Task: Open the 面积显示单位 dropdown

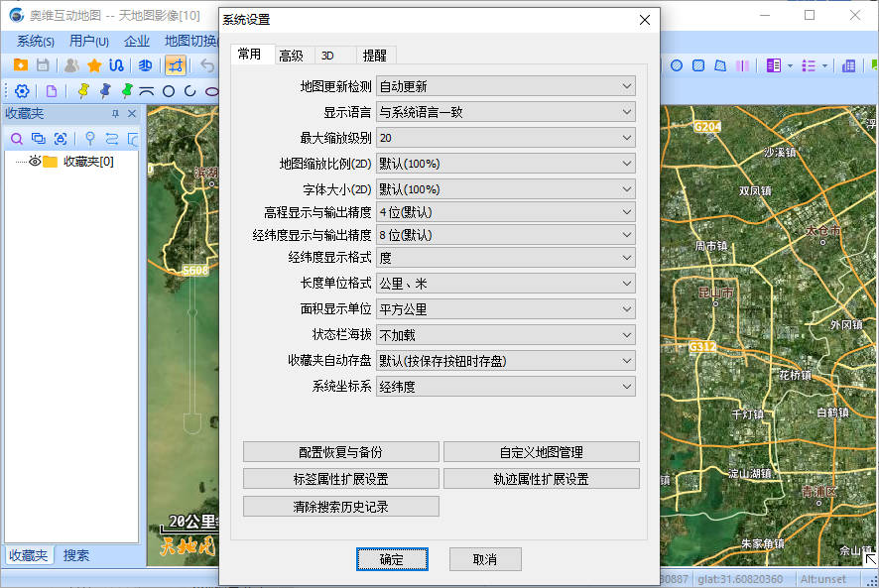Action: (506, 309)
